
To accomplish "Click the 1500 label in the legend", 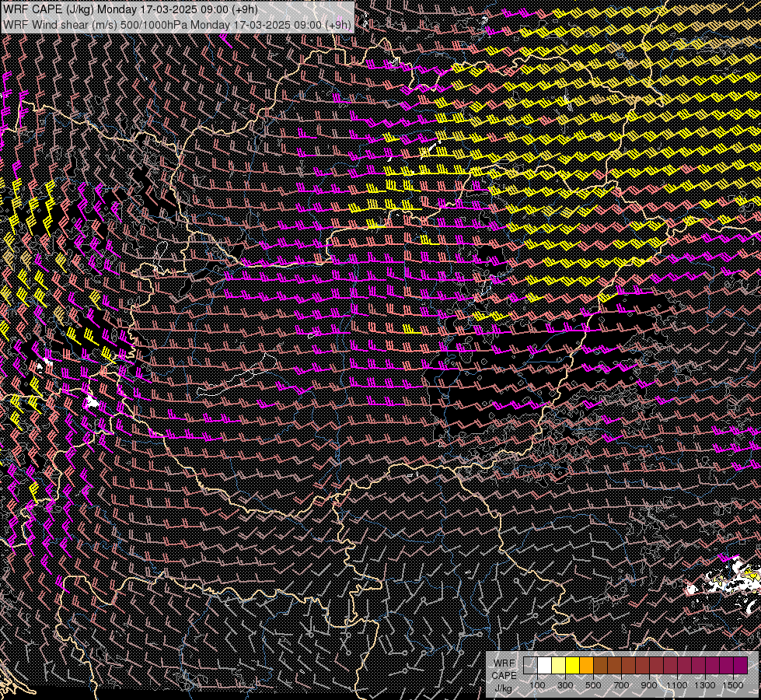I will 733,685.
